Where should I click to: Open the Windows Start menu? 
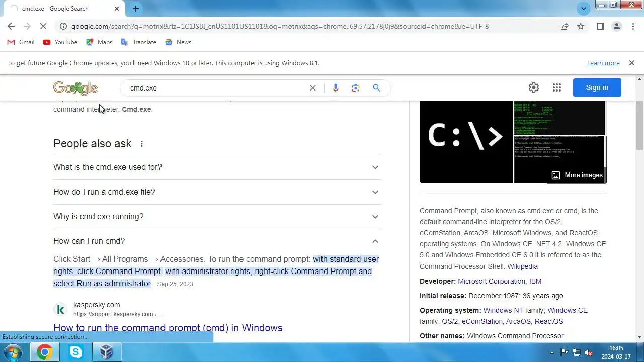coord(13,352)
